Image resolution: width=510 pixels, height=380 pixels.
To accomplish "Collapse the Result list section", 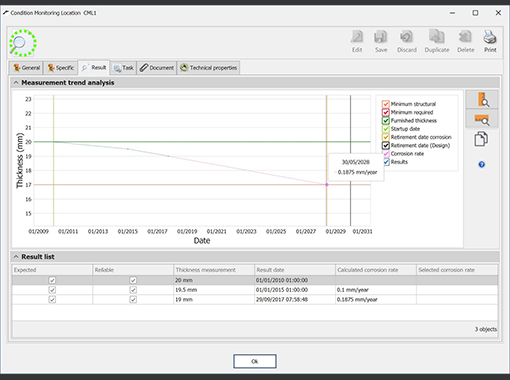I will (16, 257).
